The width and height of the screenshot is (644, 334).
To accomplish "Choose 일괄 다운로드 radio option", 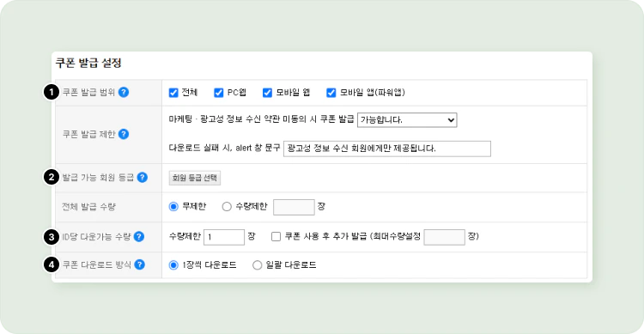I will (257, 265).
